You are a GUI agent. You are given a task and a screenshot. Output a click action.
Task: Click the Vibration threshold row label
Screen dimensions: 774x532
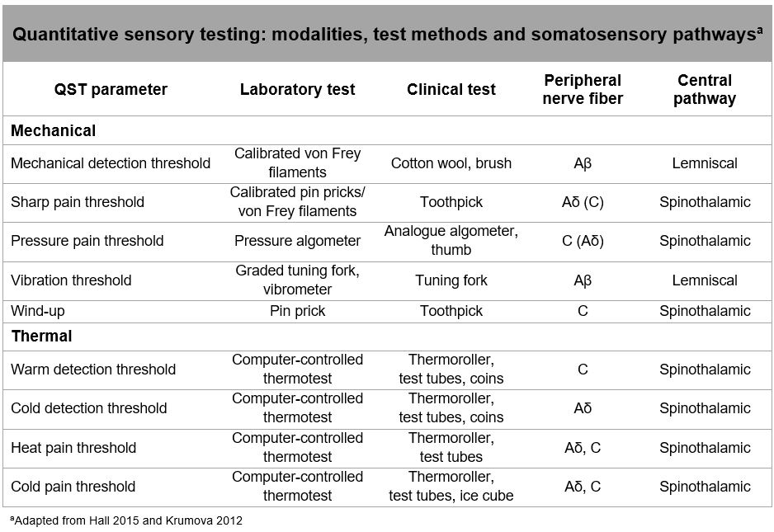71,280
